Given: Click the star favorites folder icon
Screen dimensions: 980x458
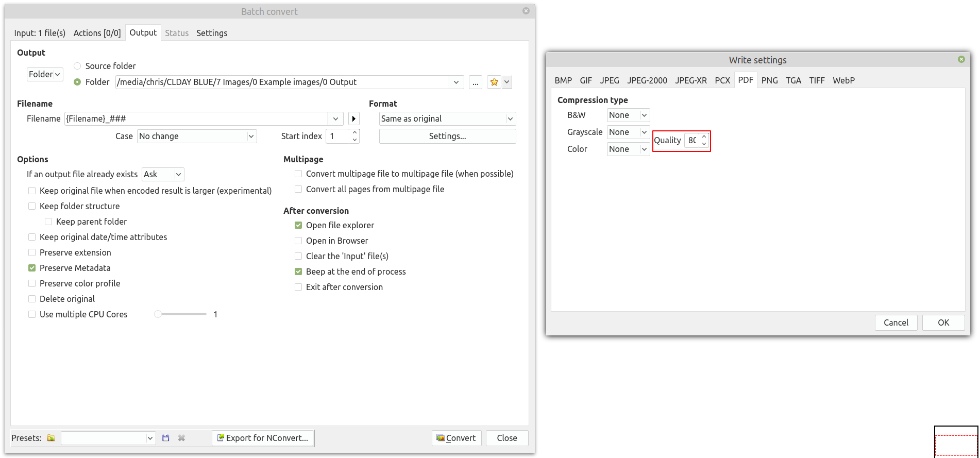Looking at the screenshot, I should (x=494, y=82).
